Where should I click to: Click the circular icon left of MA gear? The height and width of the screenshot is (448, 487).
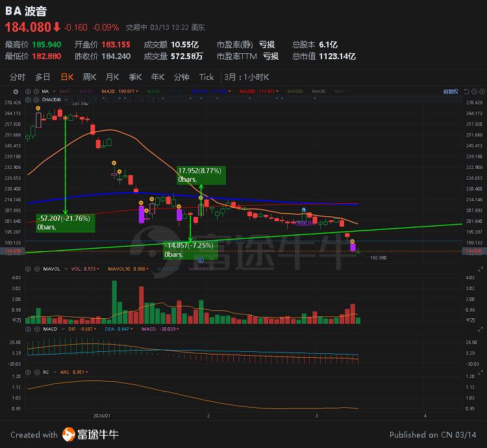16,92
